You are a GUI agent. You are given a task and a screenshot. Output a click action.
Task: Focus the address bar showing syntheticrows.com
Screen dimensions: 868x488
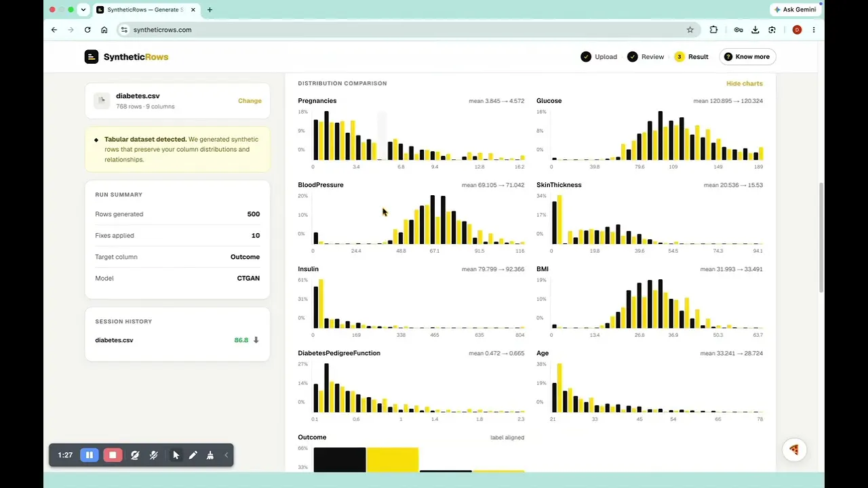coord(407,30)
